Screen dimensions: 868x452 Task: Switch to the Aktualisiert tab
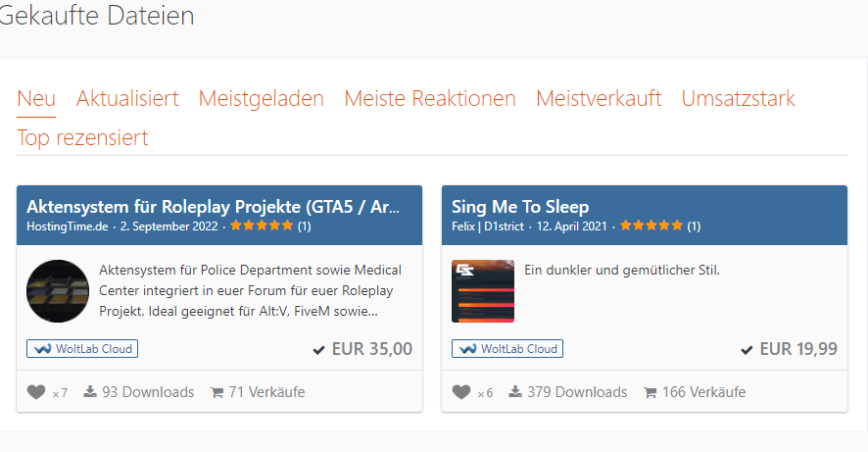[127, 99]
